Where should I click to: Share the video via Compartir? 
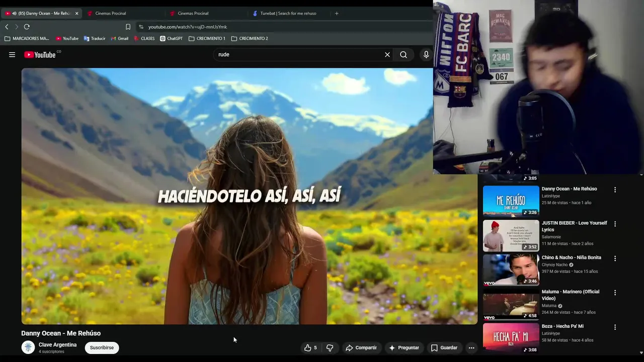pos(361,347)
